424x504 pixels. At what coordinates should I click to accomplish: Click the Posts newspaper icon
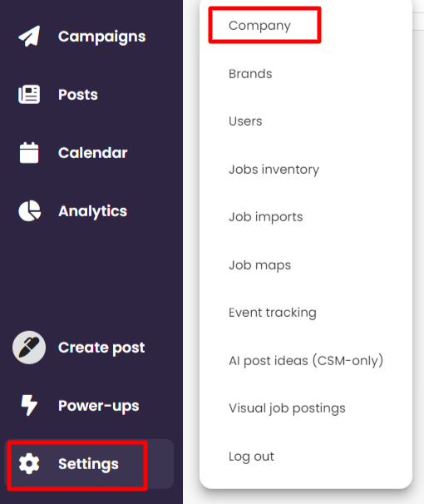click(x=29, y=95)
